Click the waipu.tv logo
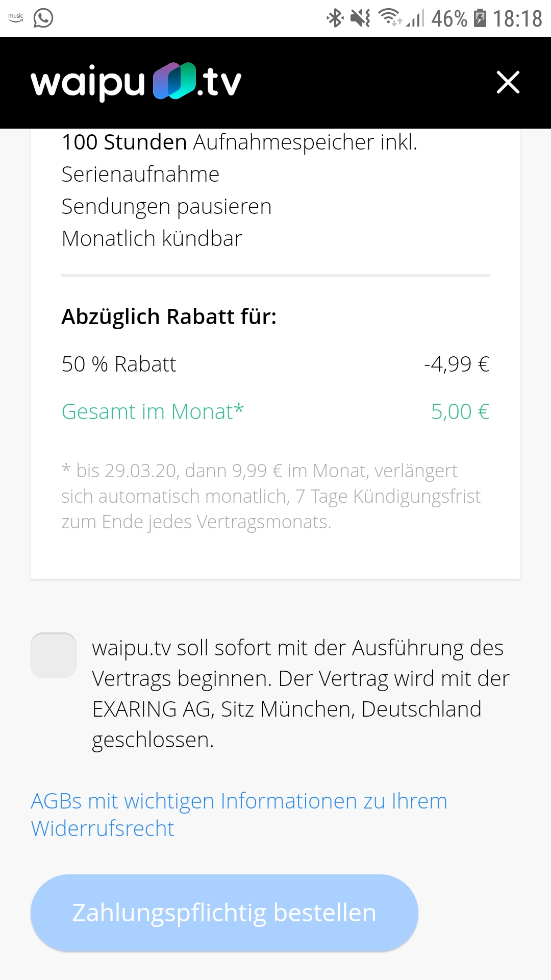 (x=136, y=82)
